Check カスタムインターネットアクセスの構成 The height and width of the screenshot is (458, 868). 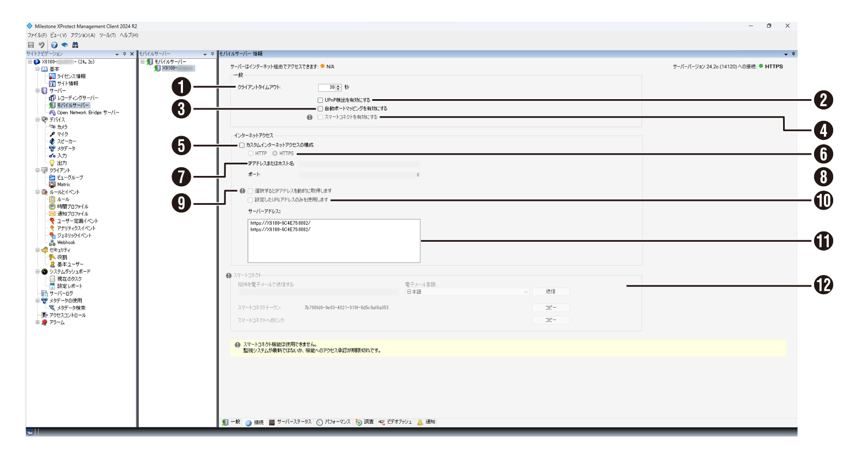point(242,145)
